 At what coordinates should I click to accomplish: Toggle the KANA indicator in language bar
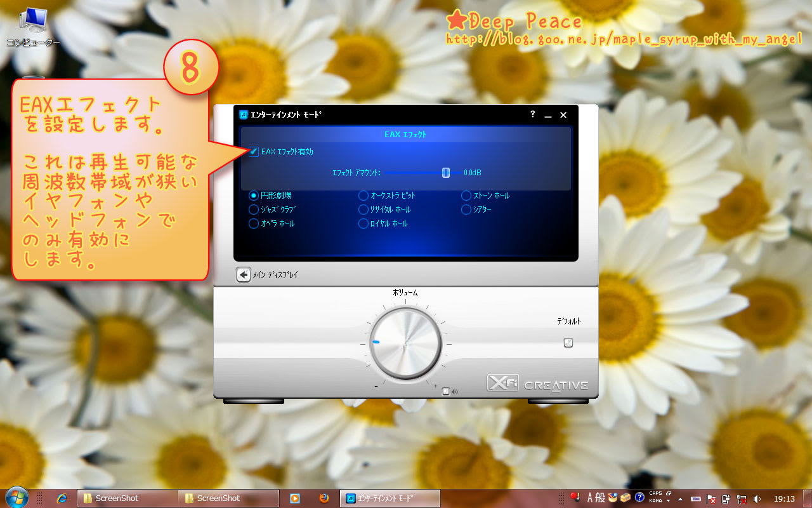pos(655,500)
